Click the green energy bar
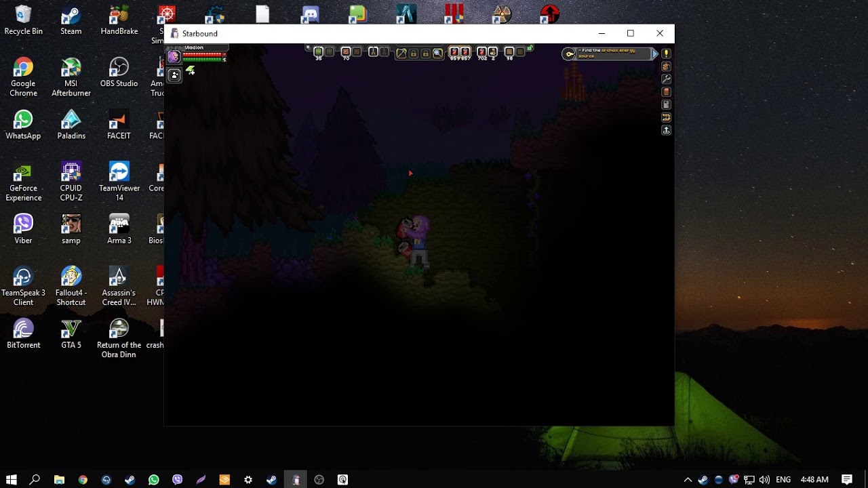The image size is (868, 488). tap(203, 60)
